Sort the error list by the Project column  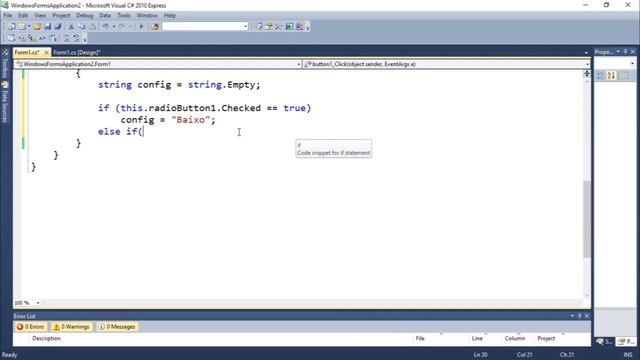pos(546,338)
